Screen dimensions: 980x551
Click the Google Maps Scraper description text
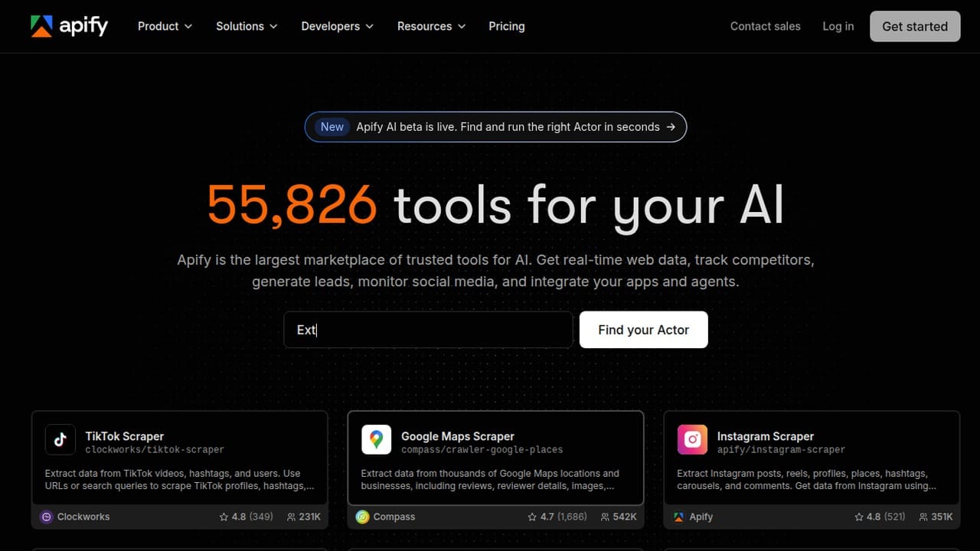490,480
